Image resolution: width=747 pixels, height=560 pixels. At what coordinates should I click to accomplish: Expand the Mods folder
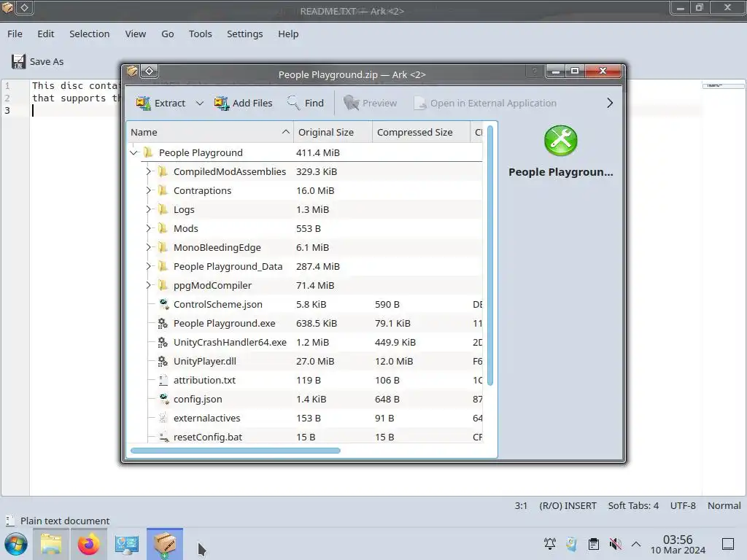point(148,228)
